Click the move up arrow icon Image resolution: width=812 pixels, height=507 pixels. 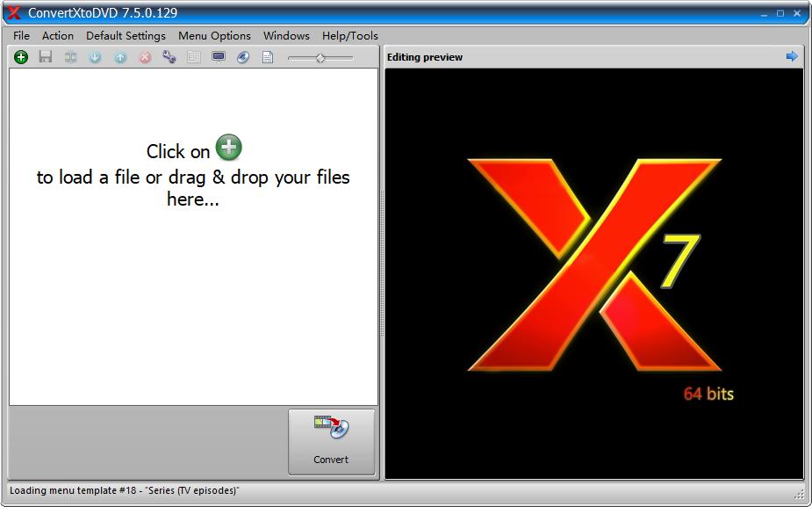click(x=119, y=57)
